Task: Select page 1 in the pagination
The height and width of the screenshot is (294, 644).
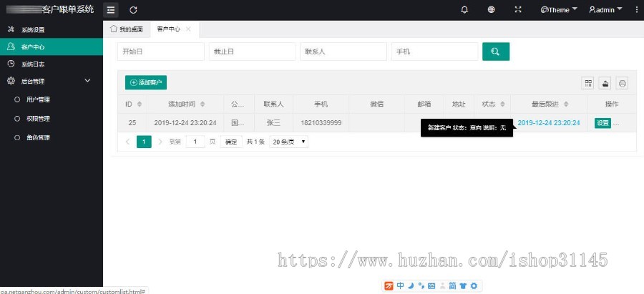Action: pos(144,142)
